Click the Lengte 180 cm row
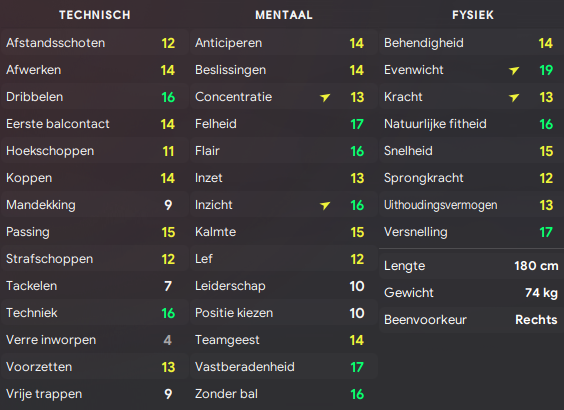 (472, 266)
